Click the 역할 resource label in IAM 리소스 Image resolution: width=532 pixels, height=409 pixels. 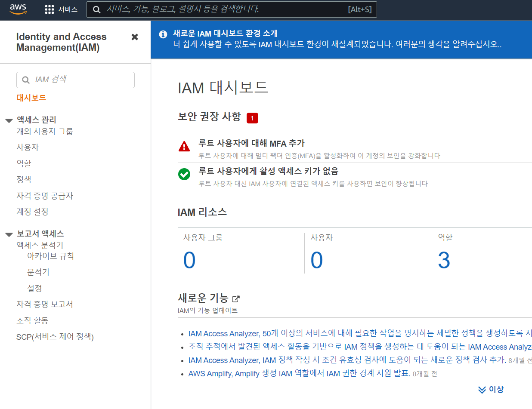(x=445, y=237)
